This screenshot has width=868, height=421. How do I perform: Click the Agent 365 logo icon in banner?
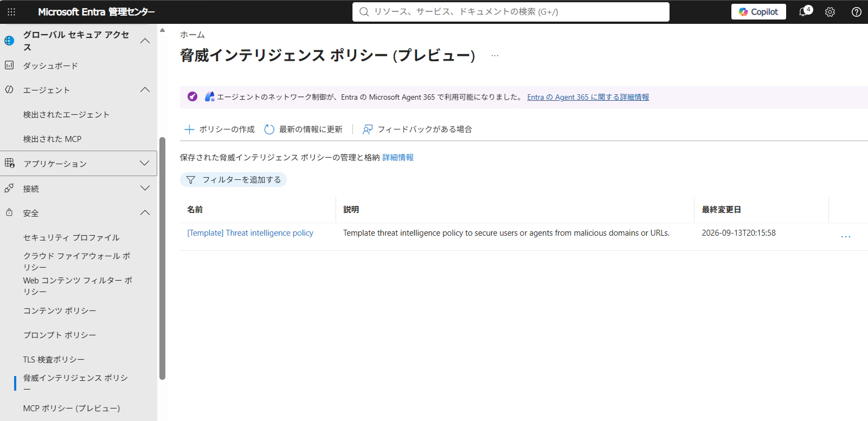[210, 96]
